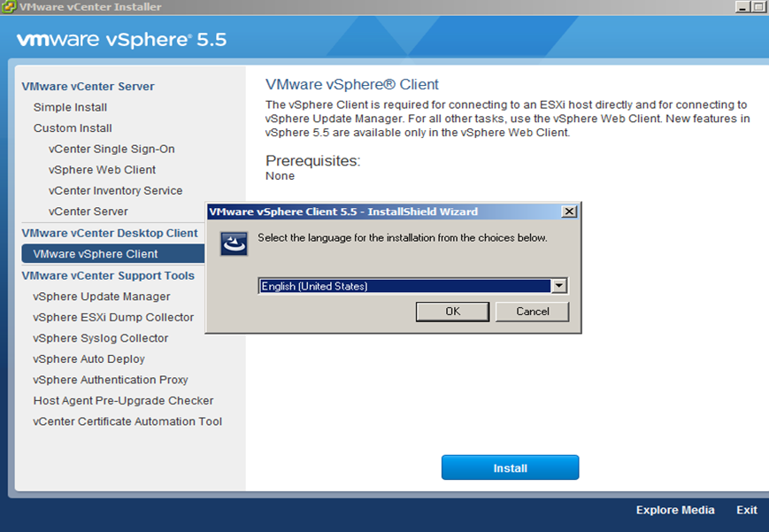Viewport: 769px width, 532px height.
Task: Click VMware vCenter Server heading
Action: click(88, 87)
